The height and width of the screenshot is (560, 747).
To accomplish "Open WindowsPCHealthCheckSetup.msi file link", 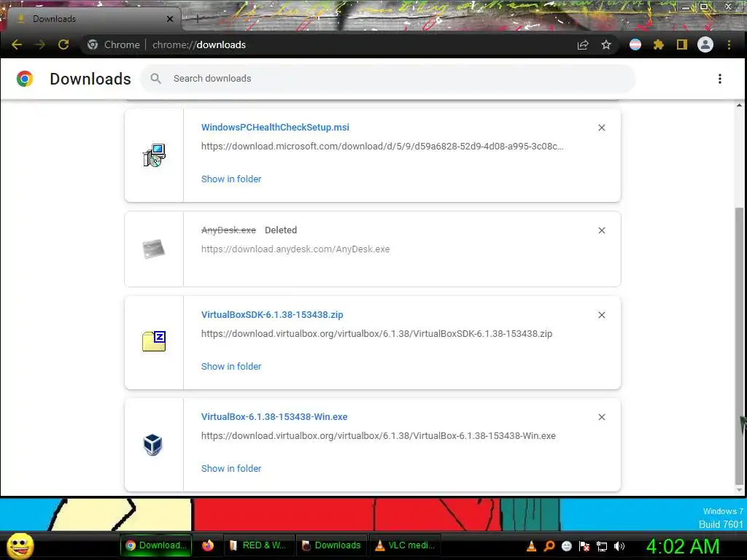I will 275,127.
